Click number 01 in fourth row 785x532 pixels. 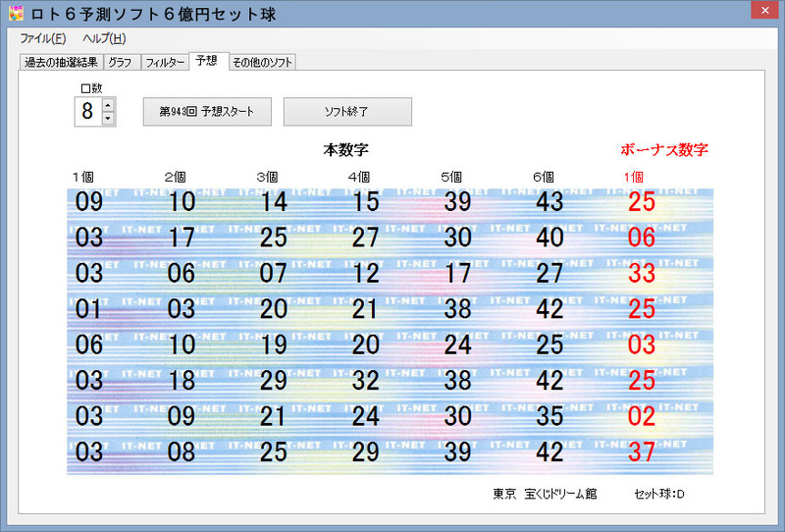point(88,309)
